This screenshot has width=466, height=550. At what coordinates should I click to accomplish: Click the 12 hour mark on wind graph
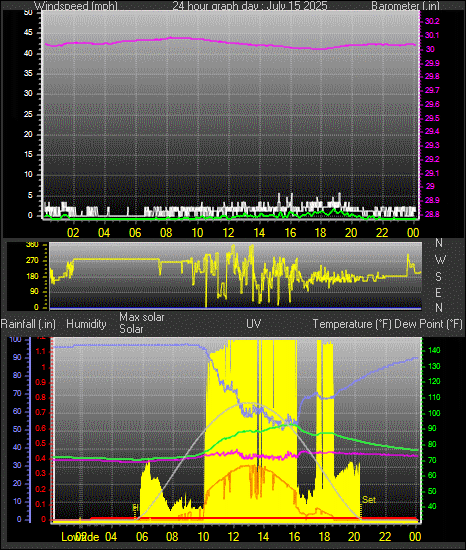(229, 233)
